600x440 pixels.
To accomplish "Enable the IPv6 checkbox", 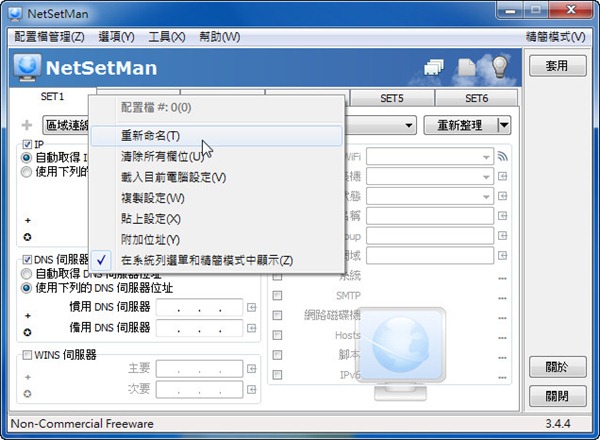I will (x=277, y=375).
